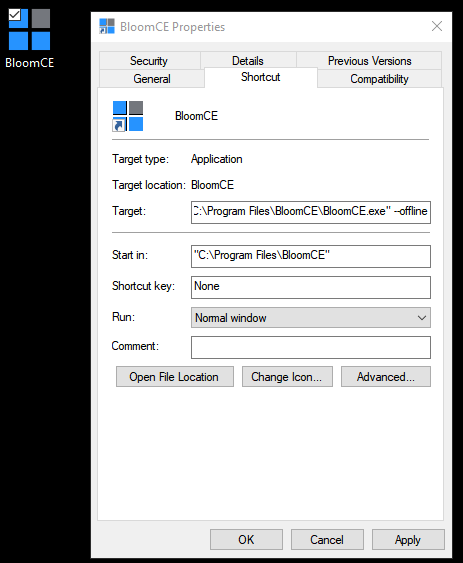Confirm changes with the OK button
Viewport: 463px width, 563px height.
pos(246,539)
